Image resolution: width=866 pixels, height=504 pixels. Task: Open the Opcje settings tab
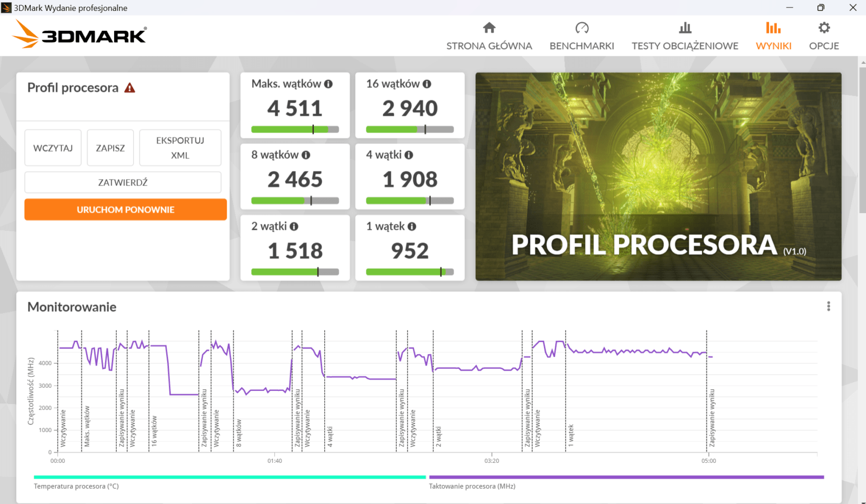tap(824, 36)
